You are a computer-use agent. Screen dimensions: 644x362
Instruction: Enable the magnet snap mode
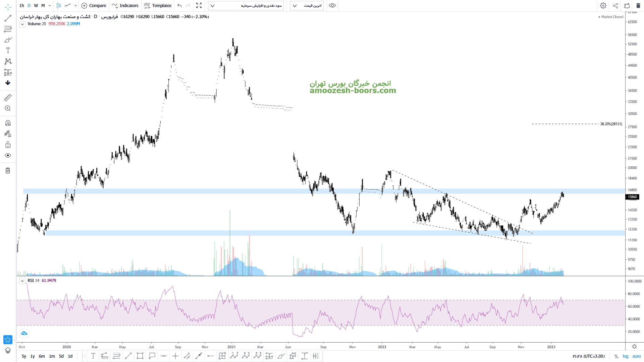tap(8, 123)
